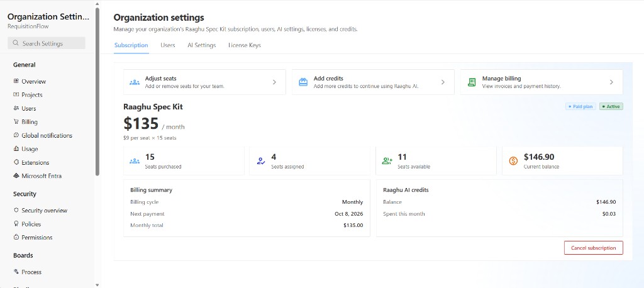Image resolution: width=644 pixels, height=288 pixels.
Task: Go to Projects in the sidebar
Action: pyautogui.click(x=32, y=94)
